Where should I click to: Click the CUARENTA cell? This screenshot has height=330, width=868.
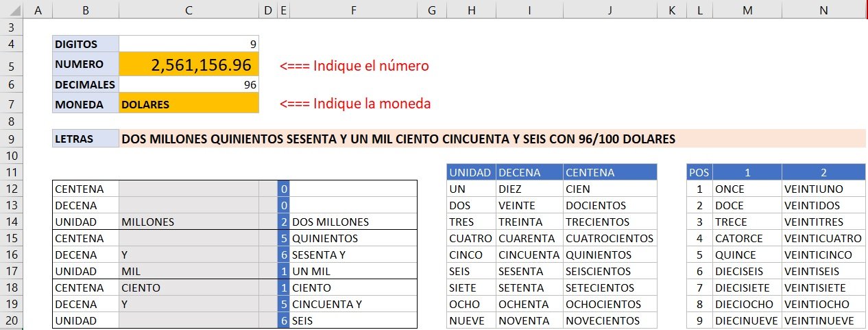(529, 238)
